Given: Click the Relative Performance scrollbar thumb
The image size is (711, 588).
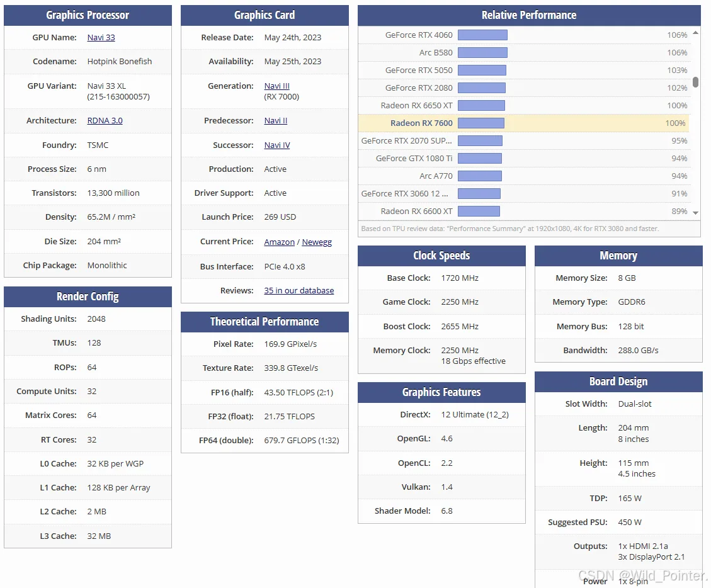Looking at the screenshot, I should 696,82.
